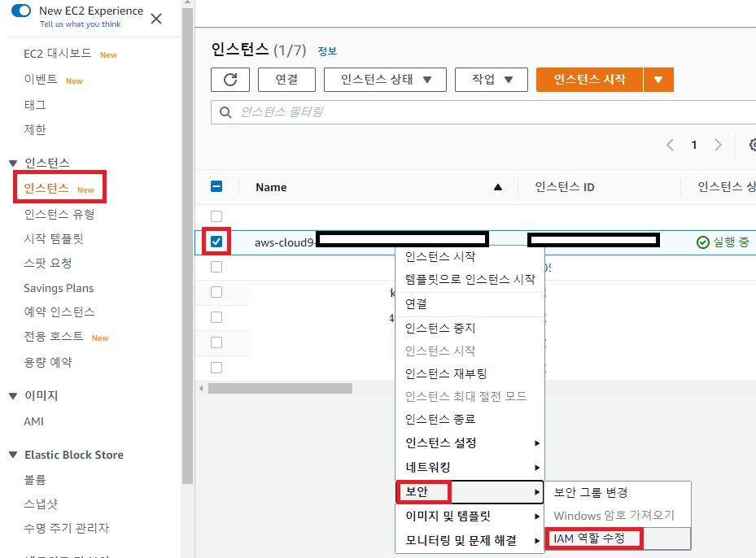Screen dimensions: 756x558
Task: Expand the 인스턴스 설정 submenu
Action: (x=470, y=442)
